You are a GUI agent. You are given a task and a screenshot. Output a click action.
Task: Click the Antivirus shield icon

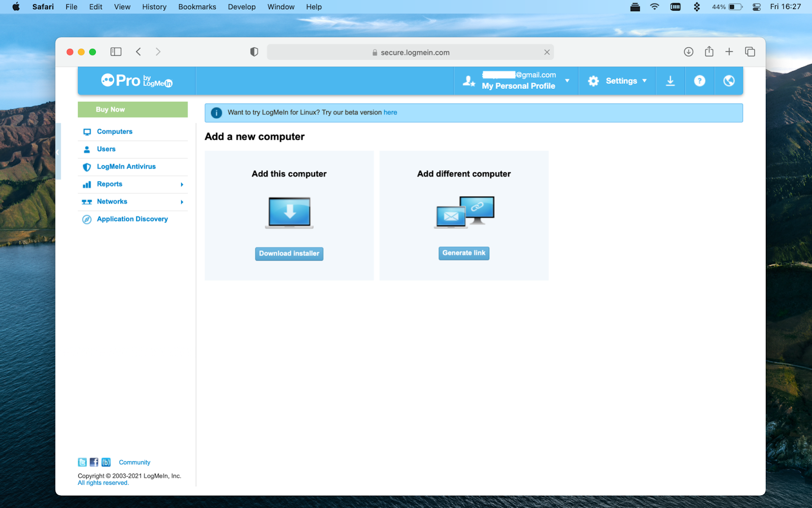pyautogui.click(x=87, y=167)
